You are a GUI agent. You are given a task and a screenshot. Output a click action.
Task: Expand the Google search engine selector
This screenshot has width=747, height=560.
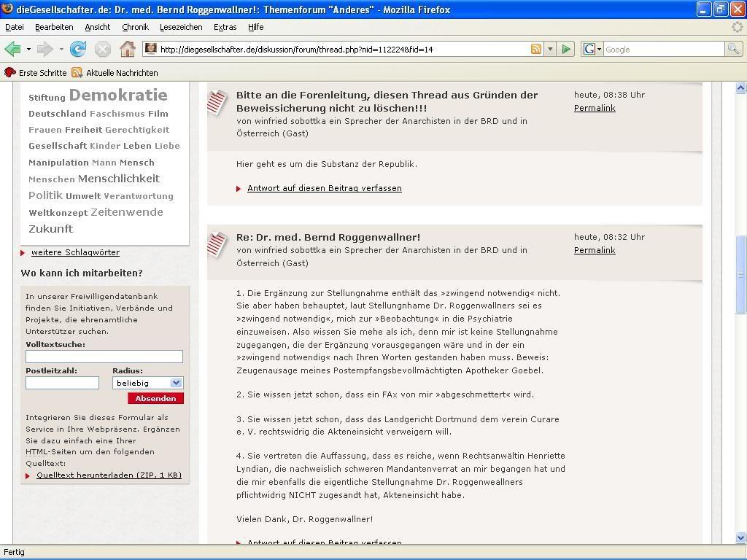tap(592, 50)
